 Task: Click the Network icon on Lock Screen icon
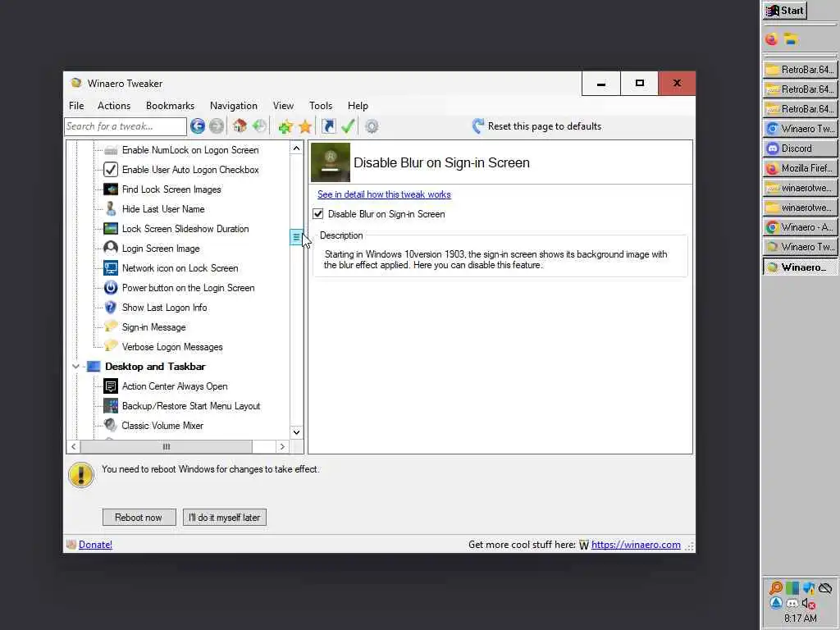[111, 268]
